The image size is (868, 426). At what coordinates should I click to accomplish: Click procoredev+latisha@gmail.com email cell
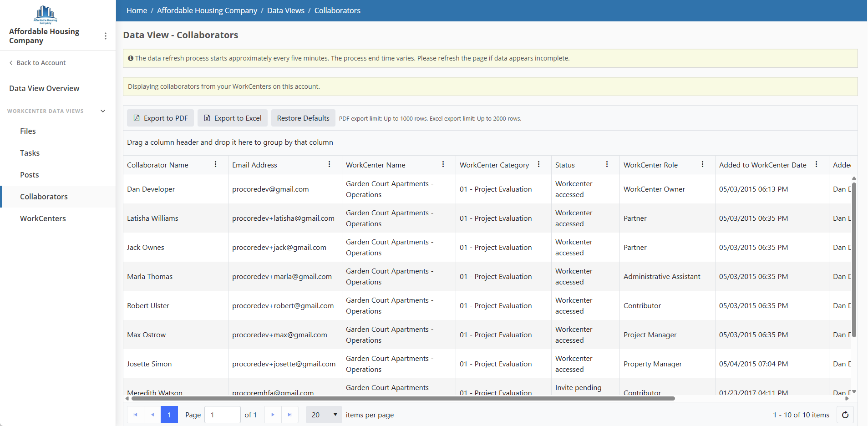pos(285,218)
